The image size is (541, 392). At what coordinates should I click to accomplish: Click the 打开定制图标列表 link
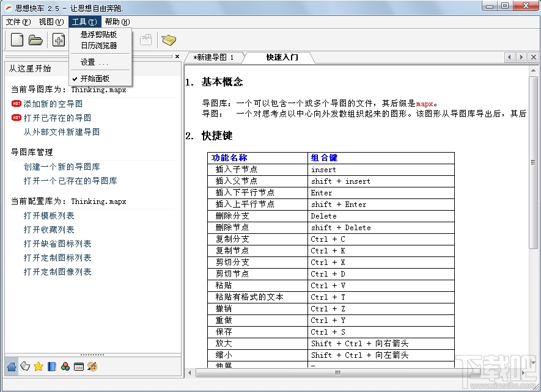pyautogui.click(x=57, y=258)
